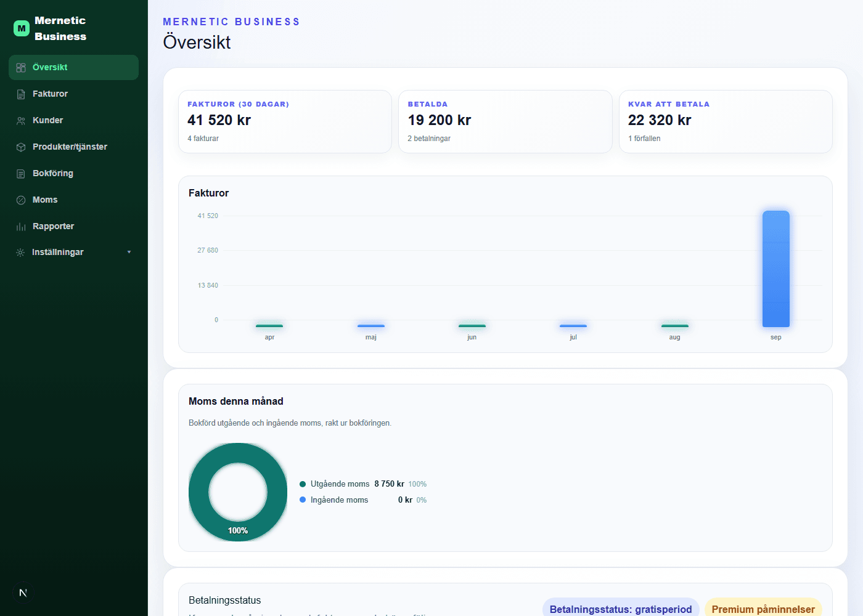The height and width of the screenshot is (616, 863).
Task: Click the aug label on chart axis
Action: click(674, 337)
